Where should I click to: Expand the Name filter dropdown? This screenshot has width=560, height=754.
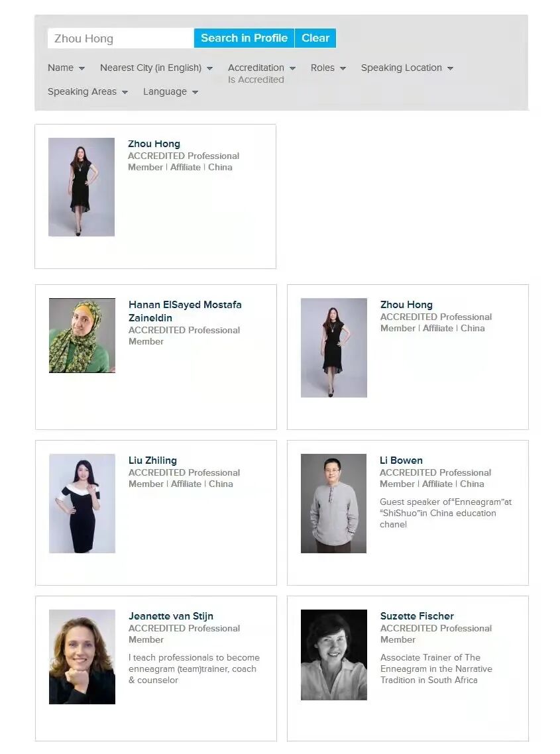[66, 68]
